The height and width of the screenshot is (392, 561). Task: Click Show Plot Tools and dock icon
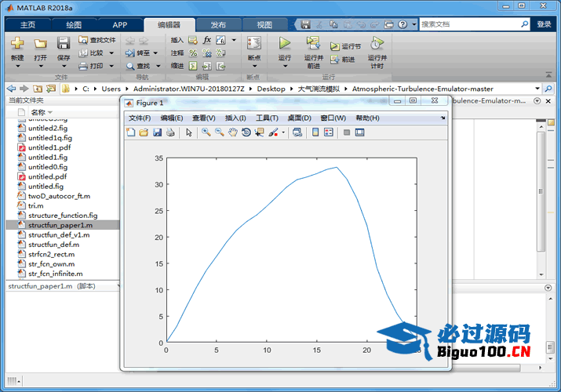(359, 132)
